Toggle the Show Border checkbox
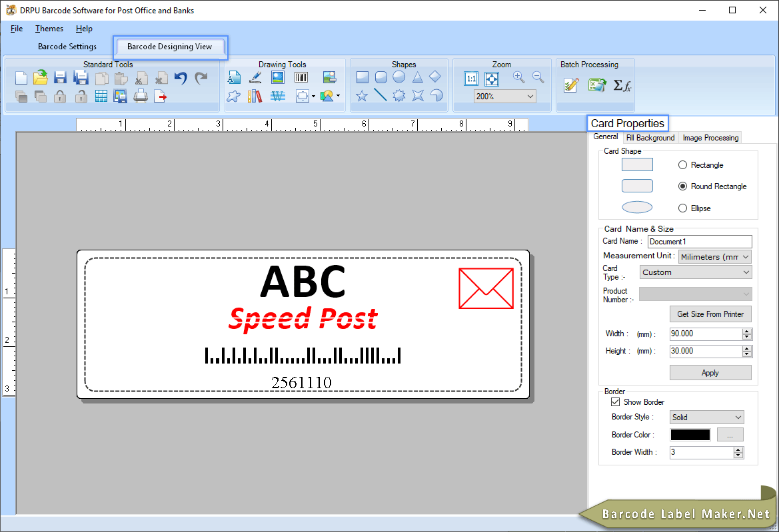 (616, 402)
